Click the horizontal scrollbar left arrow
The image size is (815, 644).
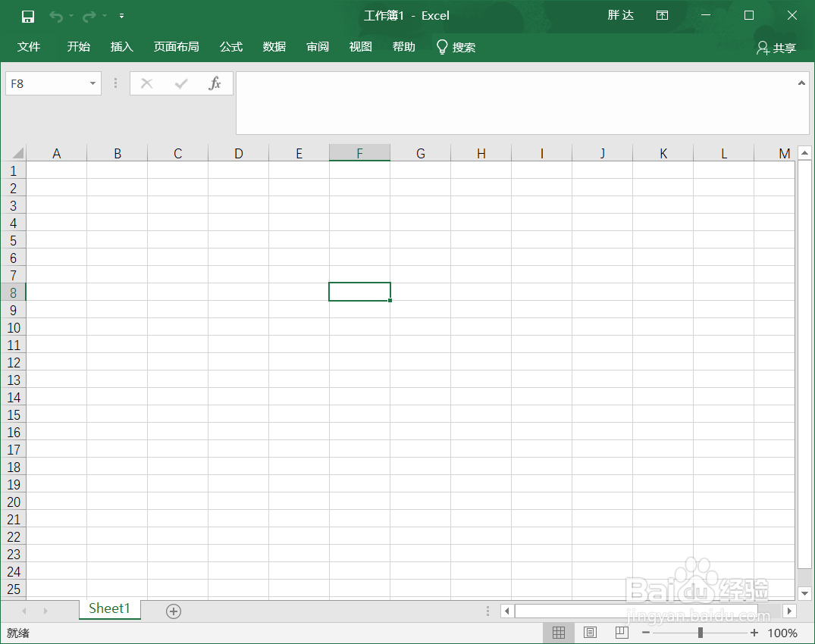pyautogui.click(x=507, y=611)
